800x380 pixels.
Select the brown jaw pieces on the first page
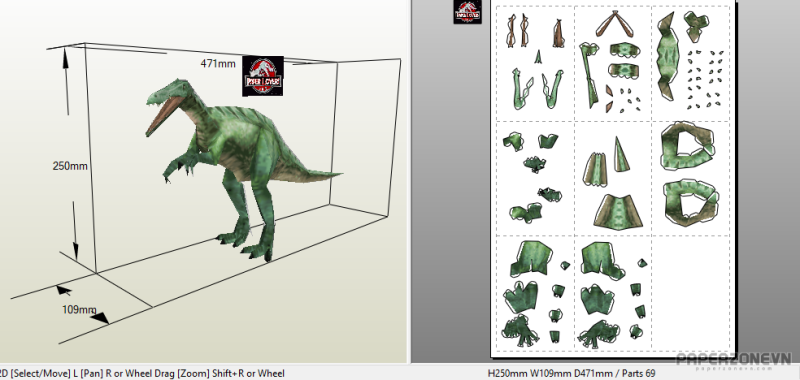(518, 31)
